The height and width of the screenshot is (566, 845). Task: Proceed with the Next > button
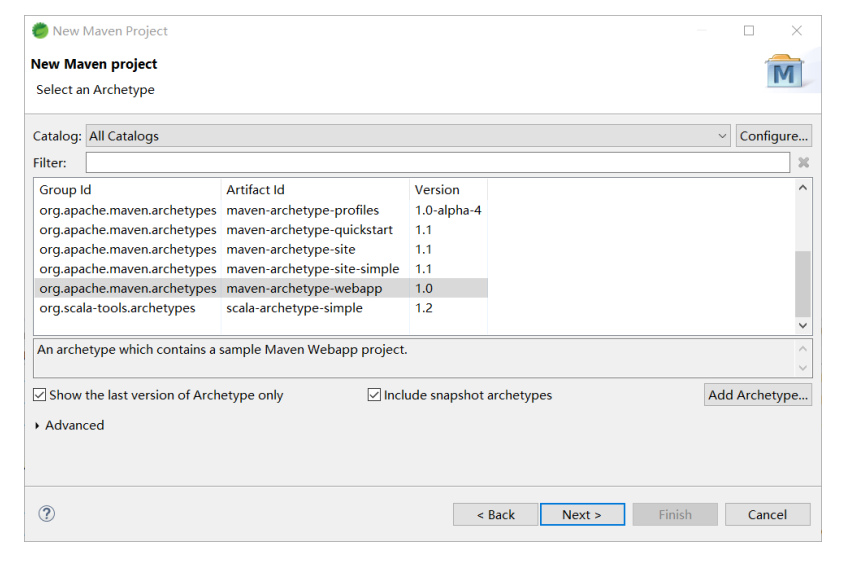pyautogui.click(x=582, y=515)
